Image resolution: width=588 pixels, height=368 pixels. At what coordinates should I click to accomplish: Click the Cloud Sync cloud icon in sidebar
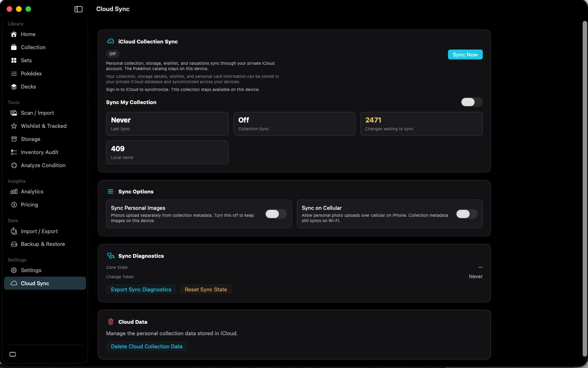pyautogui.click(x=14, y=283)
